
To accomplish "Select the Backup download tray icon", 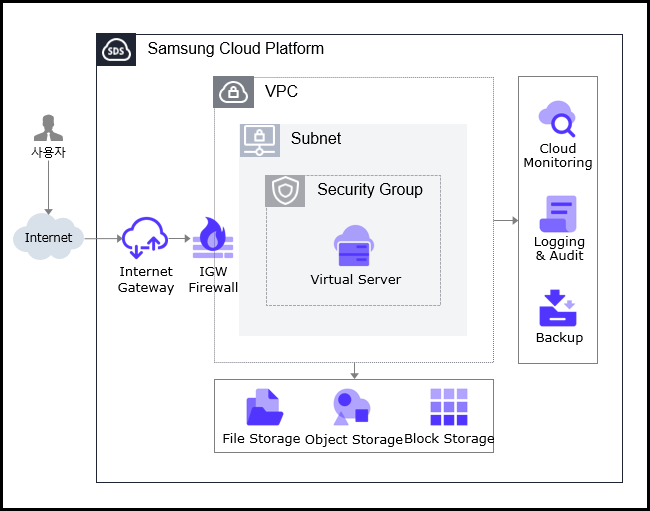I will (x=558, y=308).
